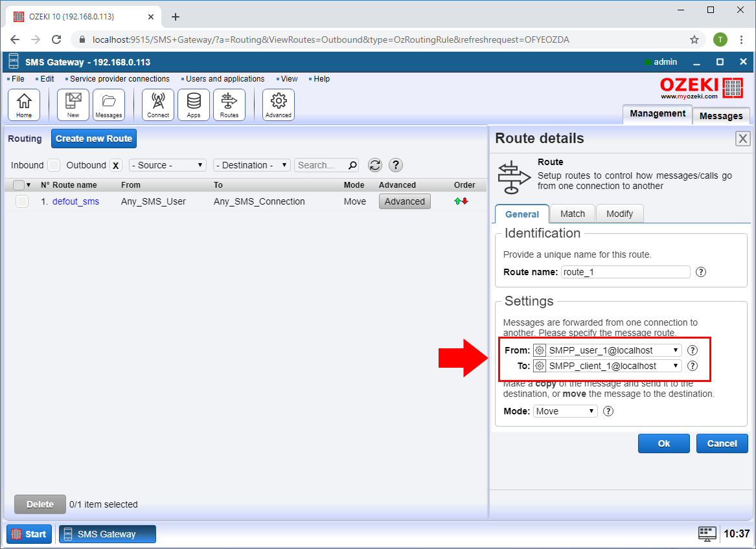Click the OZEKI logo
This screenshot has width=756, height=549.
(x=702, y=88)
